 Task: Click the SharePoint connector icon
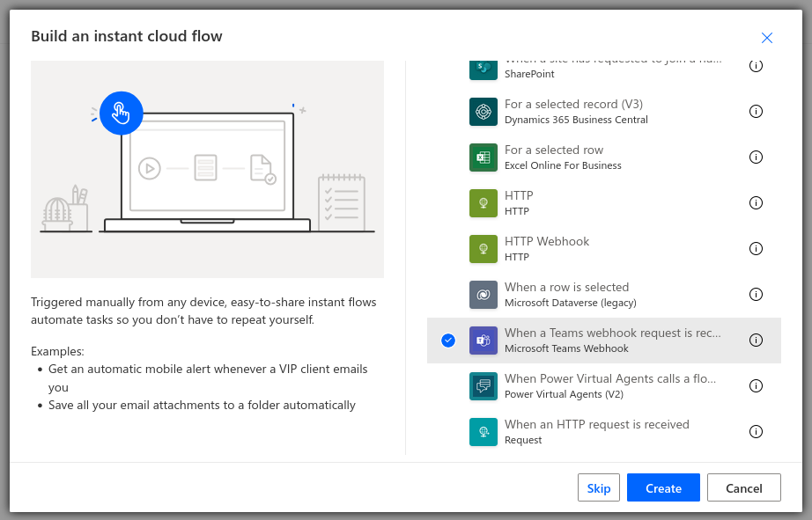tap(484, 70)
